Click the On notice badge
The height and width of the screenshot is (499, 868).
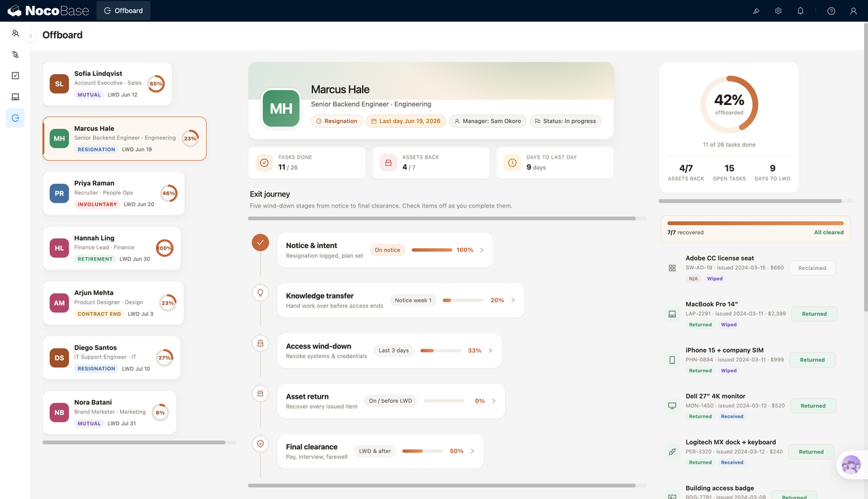tap(387, 250)
